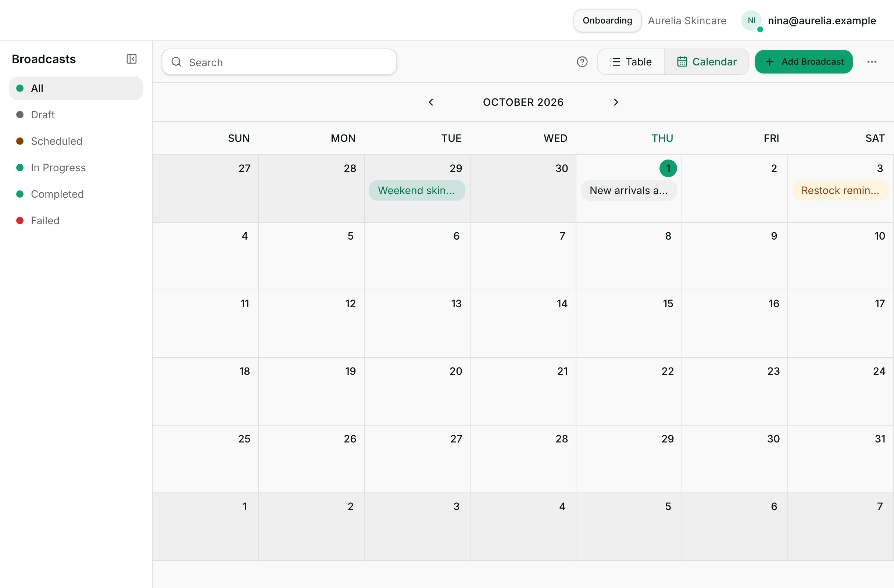Filter broadcasts by In Progress

pyautogui.click(x=76, y=168)
